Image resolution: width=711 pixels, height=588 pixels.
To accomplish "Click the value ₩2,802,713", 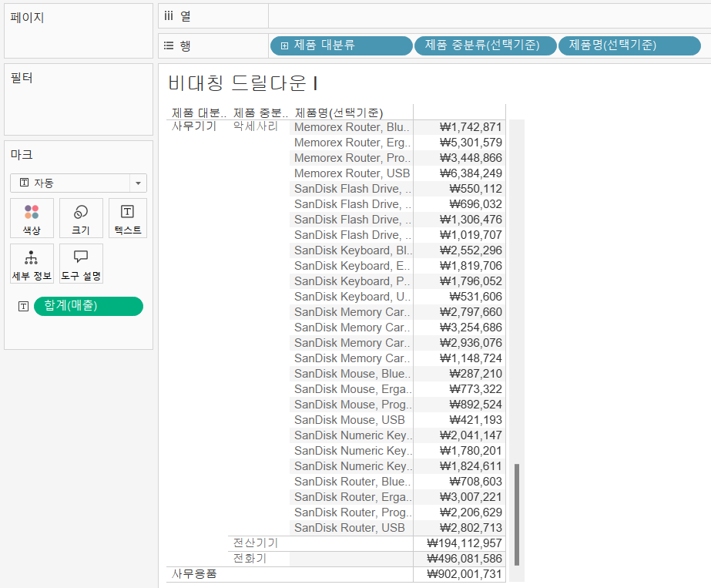I will (x=471, y=528).
